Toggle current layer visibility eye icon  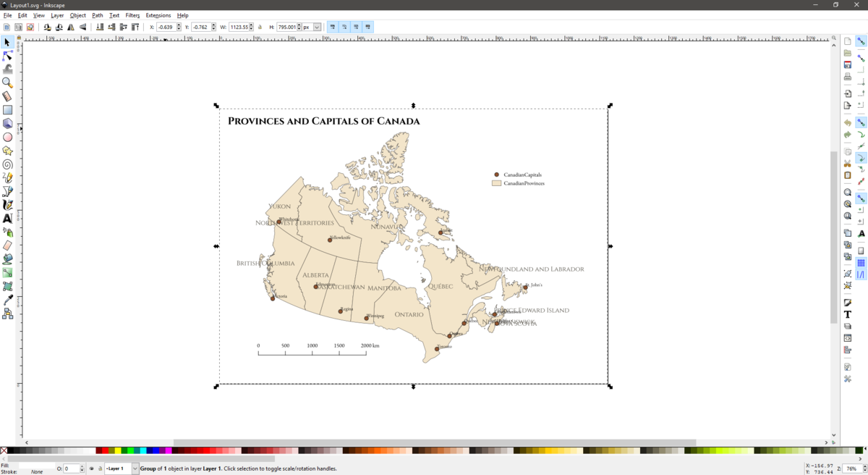click(92, 468)
